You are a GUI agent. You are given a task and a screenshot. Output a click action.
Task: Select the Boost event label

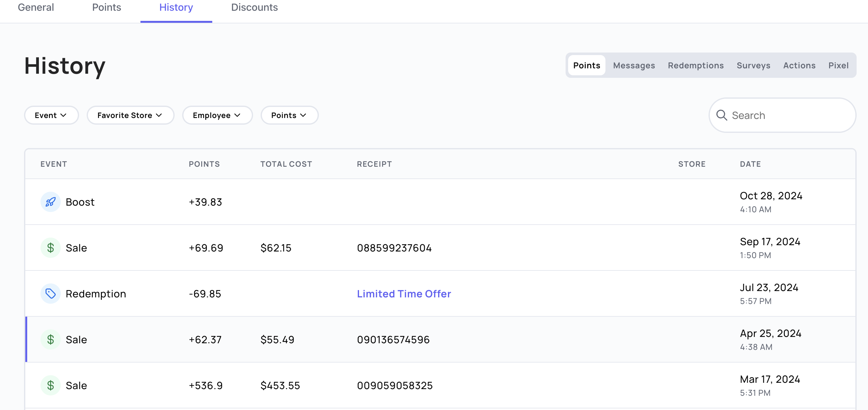80,202
